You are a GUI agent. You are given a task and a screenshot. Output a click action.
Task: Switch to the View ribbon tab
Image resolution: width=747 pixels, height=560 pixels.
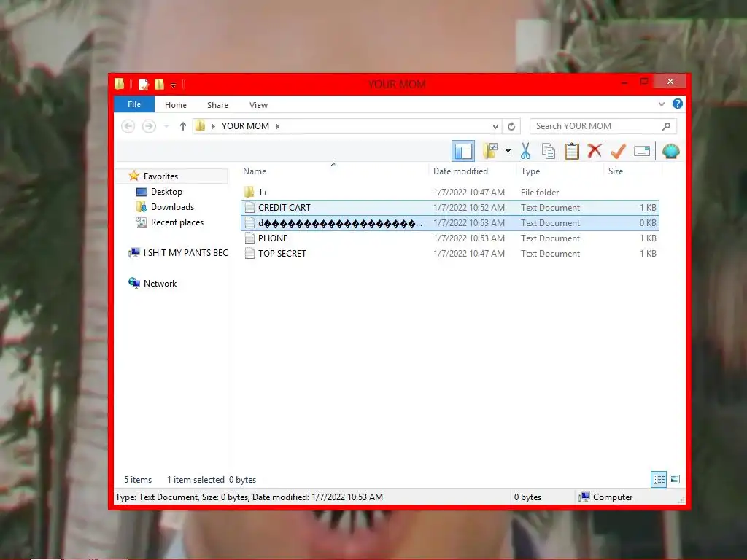[x=259, y=105]
